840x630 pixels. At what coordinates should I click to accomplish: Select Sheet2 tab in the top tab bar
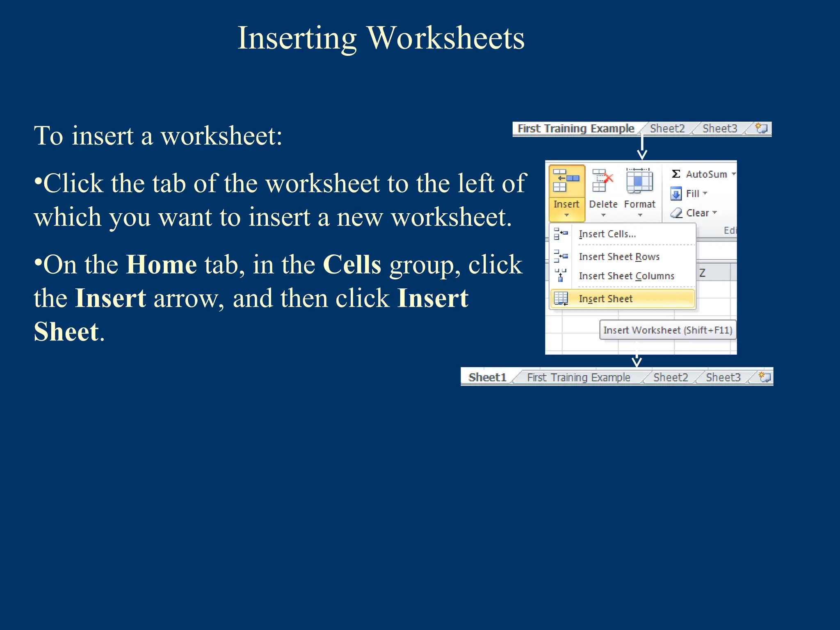667,128
